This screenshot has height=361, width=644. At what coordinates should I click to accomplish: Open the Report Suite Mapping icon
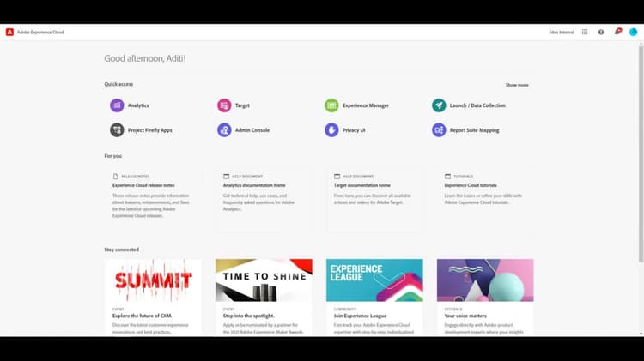pos(439,130)
